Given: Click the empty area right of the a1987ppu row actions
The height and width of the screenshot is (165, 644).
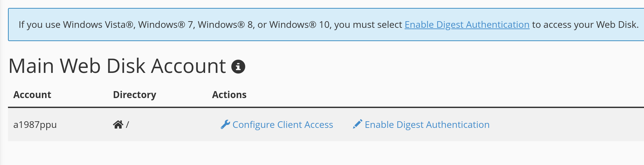Looking at the screenshot, I should coord(565,125).
